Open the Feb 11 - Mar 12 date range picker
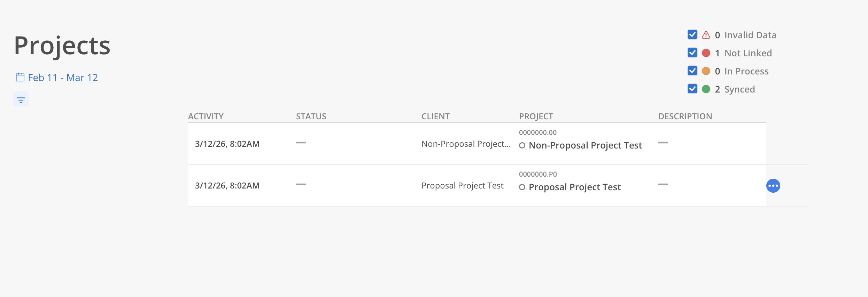Screen dimensions: 868x297 pyautogui.click(x=63, y=78)
